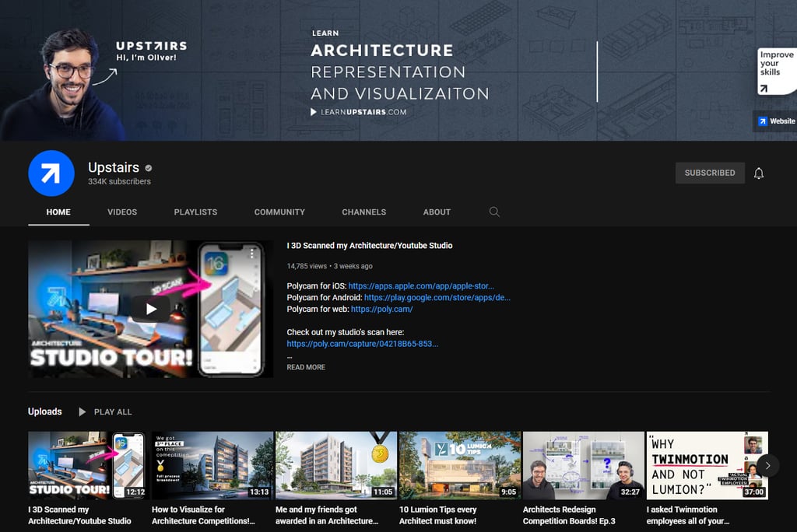This screenshot has width=797, height=532.
Task: Open the 13:13 competition visualization thumbnail
Action: pyautogui.click(x=212, y=465)
